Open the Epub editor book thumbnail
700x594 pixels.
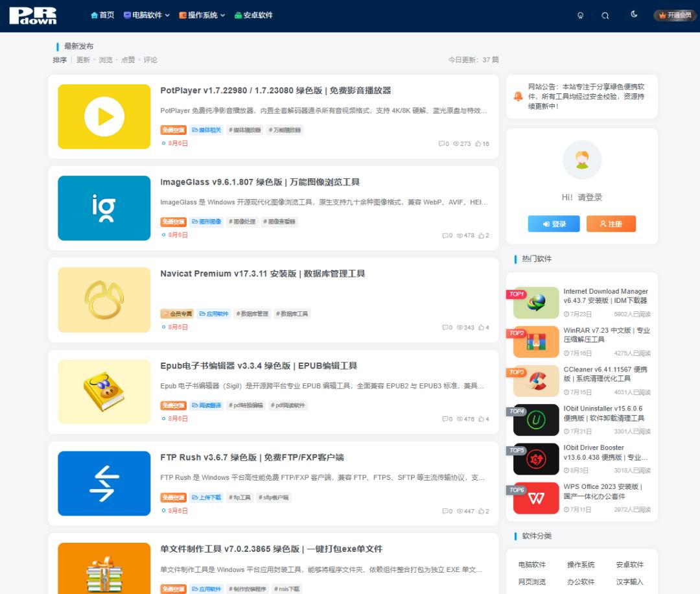coord(104,392)
